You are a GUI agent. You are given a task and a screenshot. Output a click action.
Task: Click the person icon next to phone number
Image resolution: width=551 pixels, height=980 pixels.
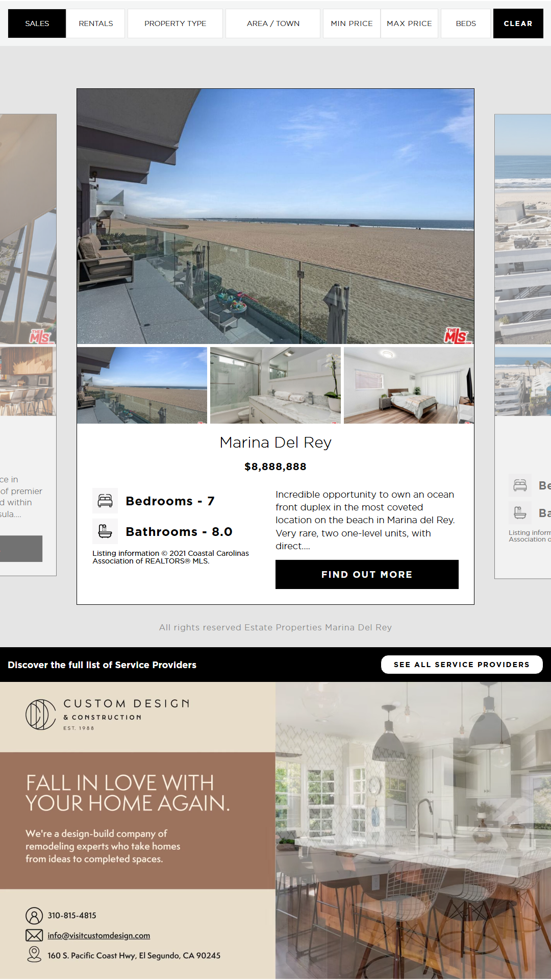click(x=34, y=916)
